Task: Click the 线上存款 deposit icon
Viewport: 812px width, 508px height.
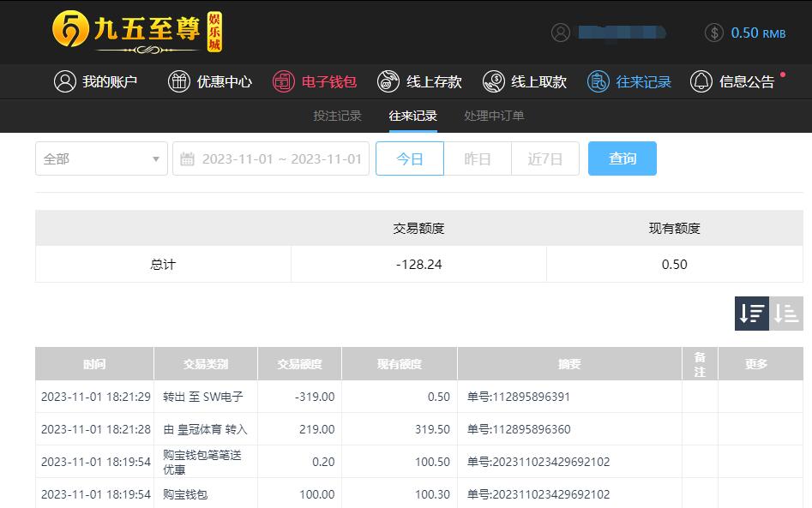Action: point(388,81)
